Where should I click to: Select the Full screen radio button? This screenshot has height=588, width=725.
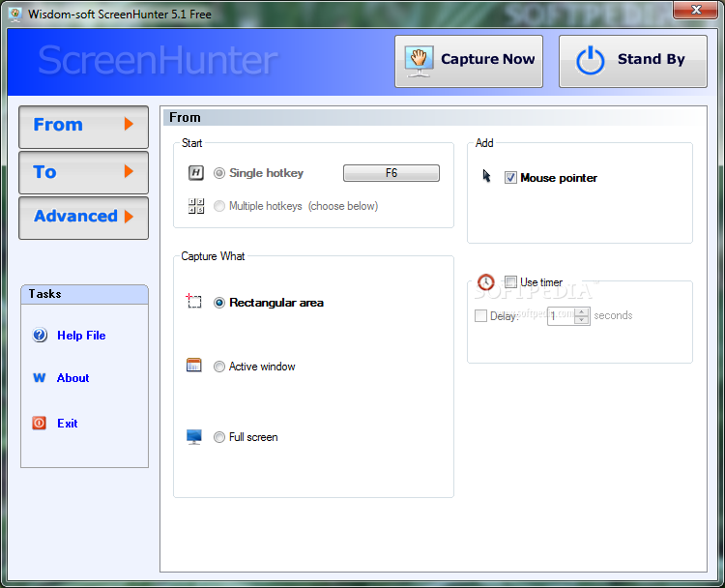[x=219, y=437]
